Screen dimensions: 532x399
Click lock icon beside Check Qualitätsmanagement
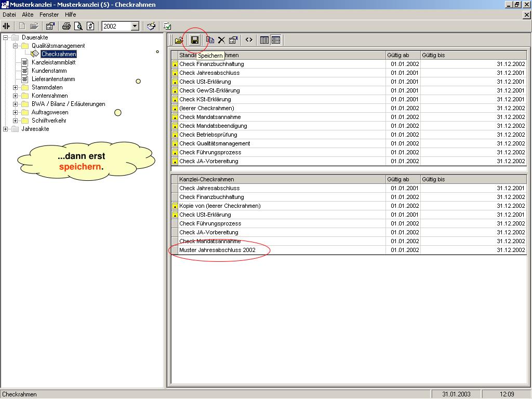tap(175, 143)
